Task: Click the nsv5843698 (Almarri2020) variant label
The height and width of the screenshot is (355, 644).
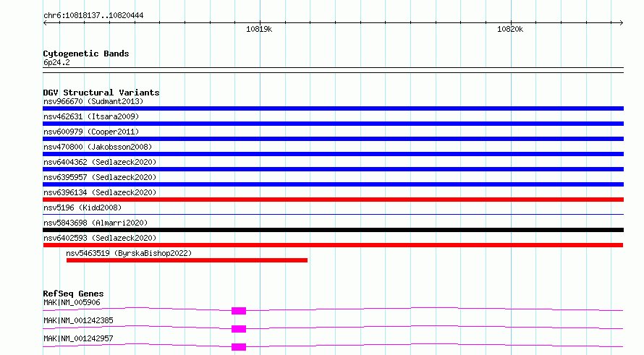Action: [x=96, y=223]
